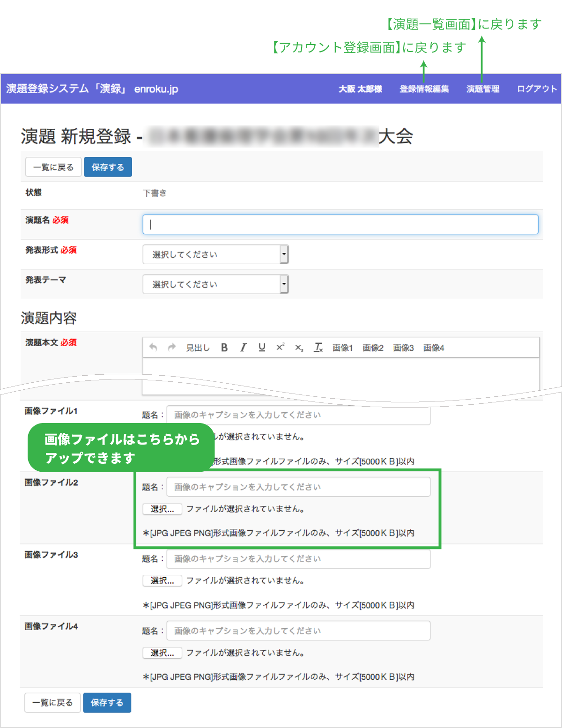Toggle bold formatting in the editor
Image resolution: width=562 pixels, height=728 pixels.
click(224, 348)
